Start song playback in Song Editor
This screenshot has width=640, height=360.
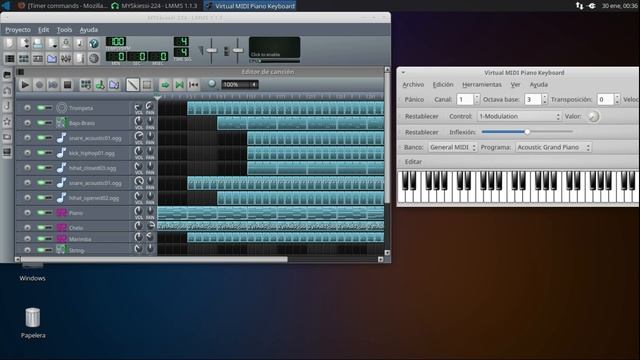point(25,85)
